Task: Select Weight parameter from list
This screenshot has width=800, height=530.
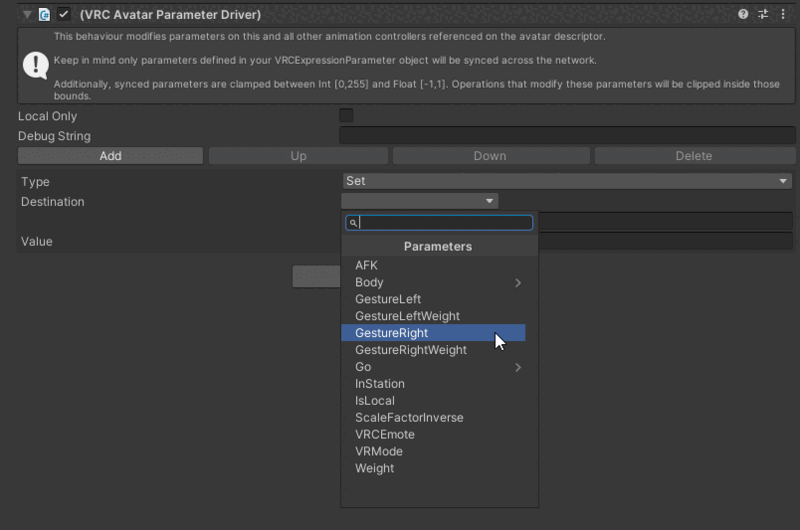Action: click(x=433, y=468)
